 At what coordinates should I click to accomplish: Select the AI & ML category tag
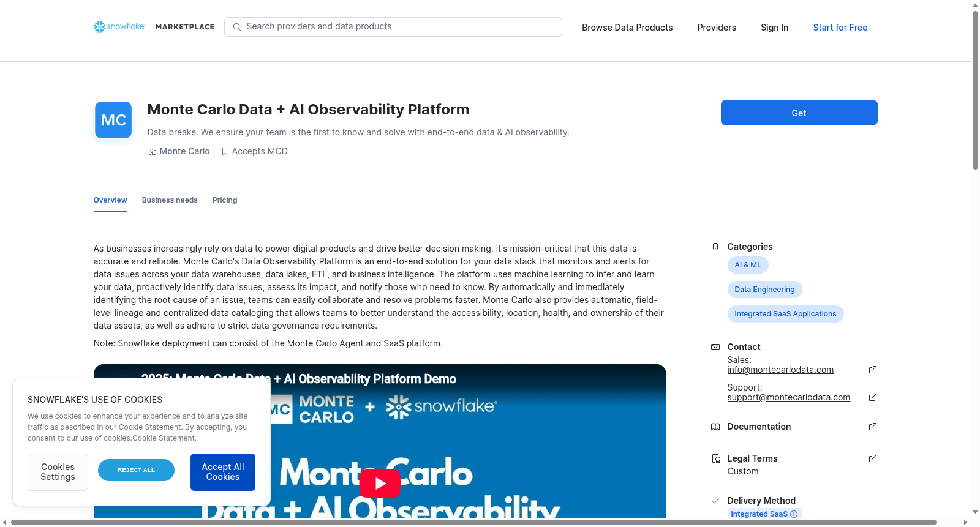pyautogui.click(x=748, y=265)
